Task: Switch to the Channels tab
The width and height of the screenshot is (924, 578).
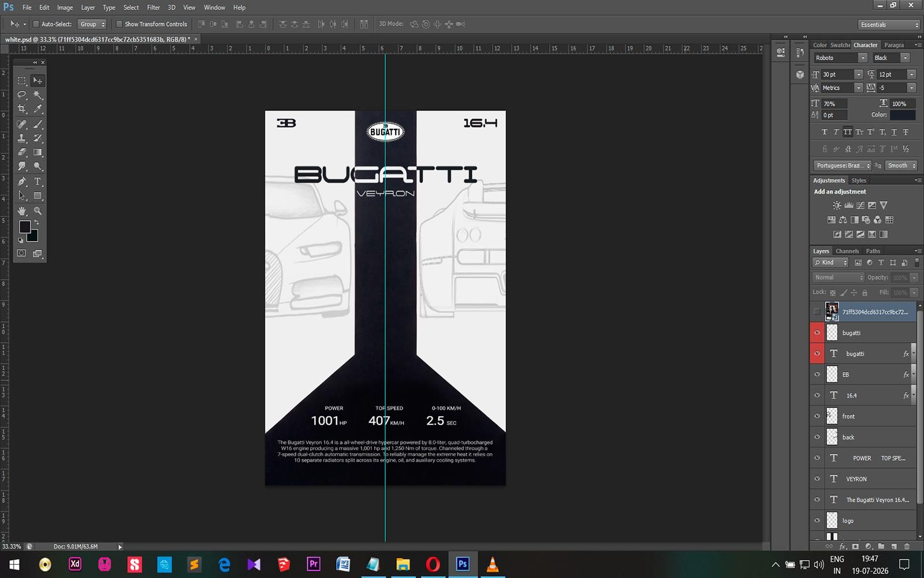Action: coord(847,251)
